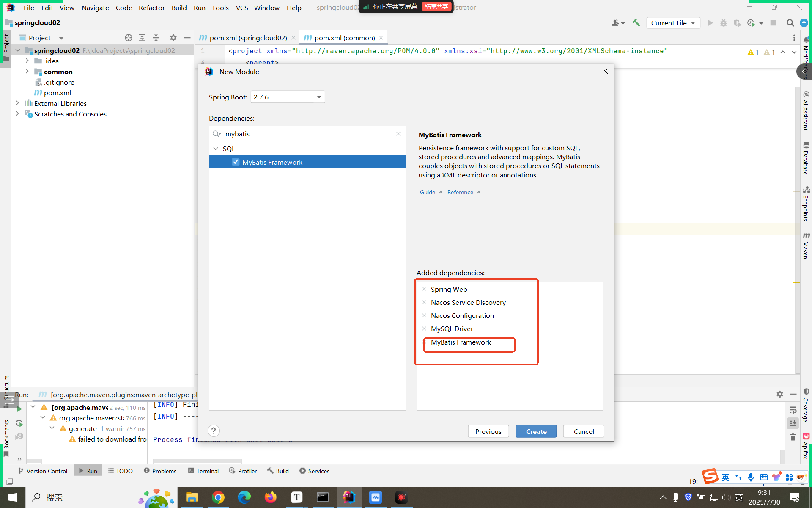Check the MyBatis Framework dependency checkbox
Image resolution: width=812 pixels, height=508 pixels.
[x=236, y=162]
